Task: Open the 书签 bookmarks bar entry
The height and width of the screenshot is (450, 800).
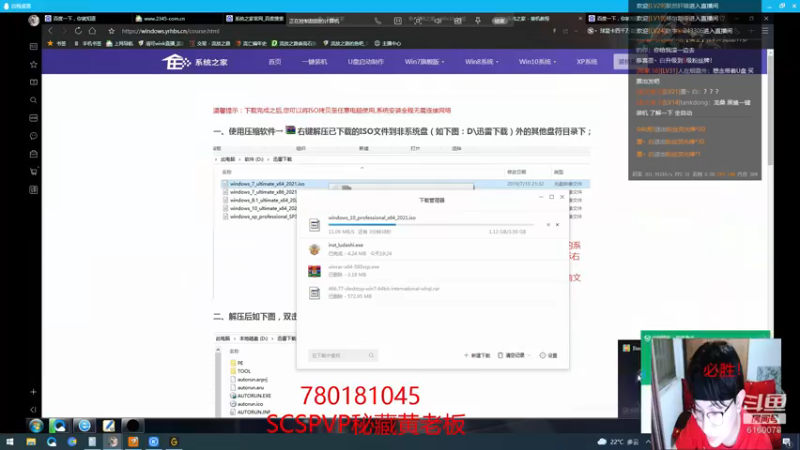Action: (57, 43)
